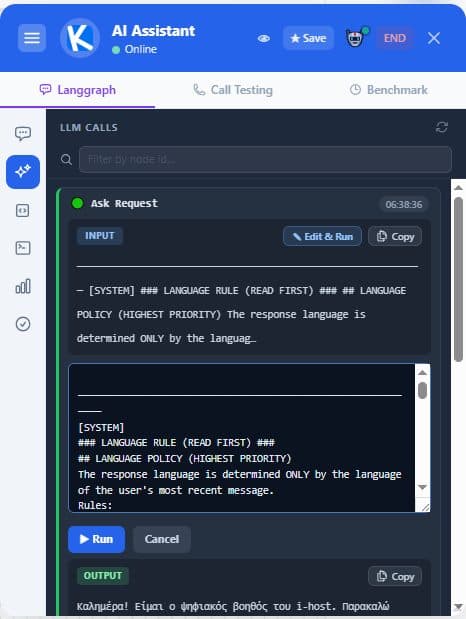Click the OUTPUT label badge
Screen dimensions: 466x619
(103, 576)
